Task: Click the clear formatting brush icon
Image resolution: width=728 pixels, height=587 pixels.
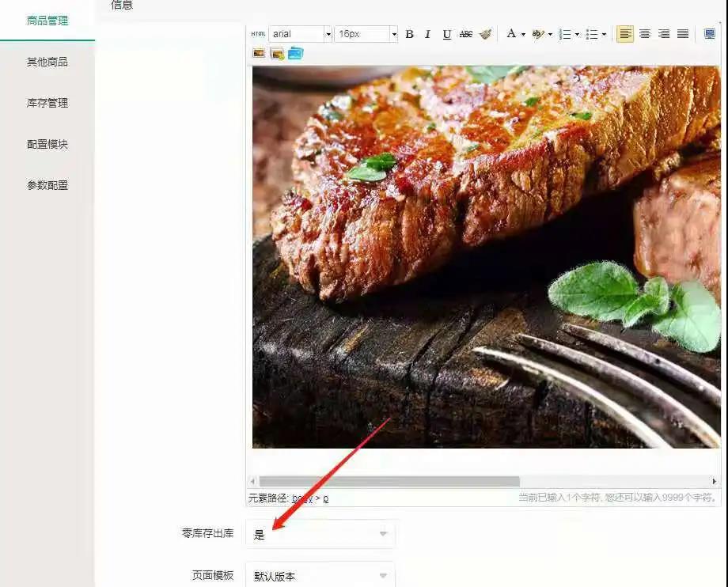Action: tap(485, 34)
